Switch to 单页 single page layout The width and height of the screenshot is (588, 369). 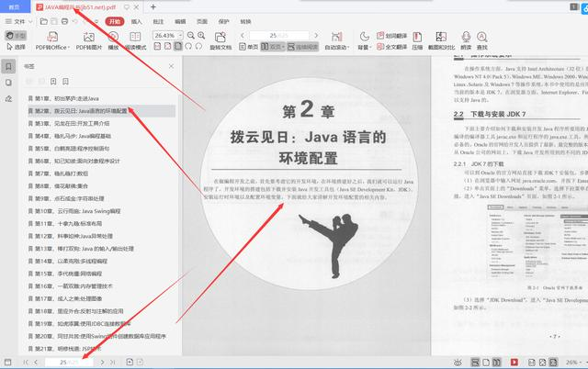[249, 47]
